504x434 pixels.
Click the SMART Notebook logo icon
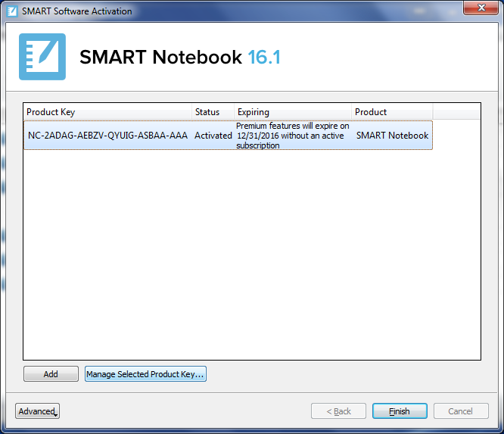[42, 57]
